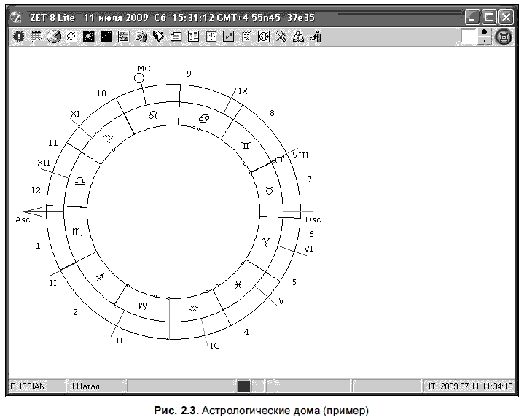Click the globe icon in the toolbar
Screen dimensions: 524x420
pyautogui.click(x=53, y=36)
